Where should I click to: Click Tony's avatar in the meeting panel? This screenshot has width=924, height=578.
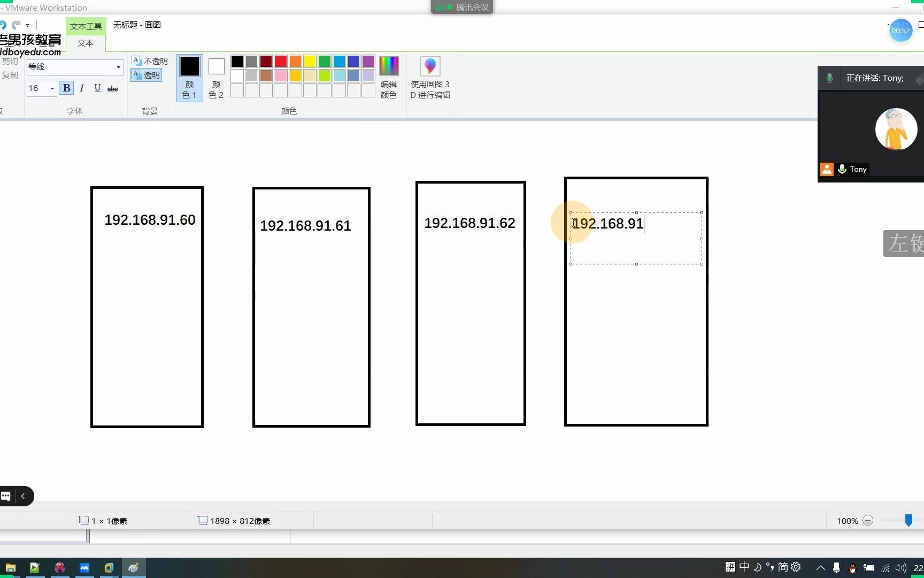[896, 129]
